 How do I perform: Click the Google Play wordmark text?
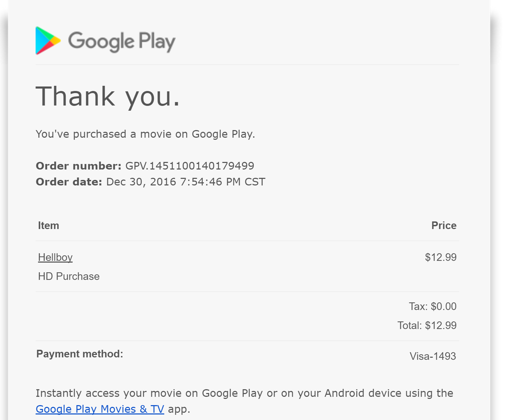coord(122,42)
